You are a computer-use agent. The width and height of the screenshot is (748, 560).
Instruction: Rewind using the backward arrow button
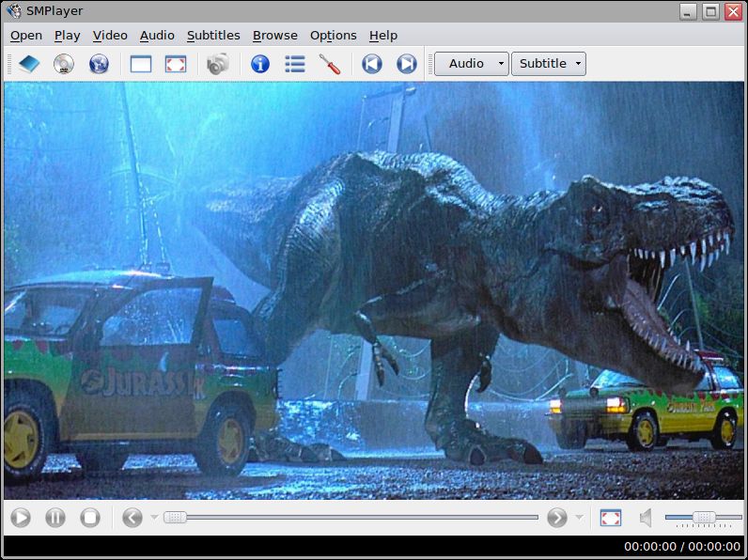click(132, 518)
